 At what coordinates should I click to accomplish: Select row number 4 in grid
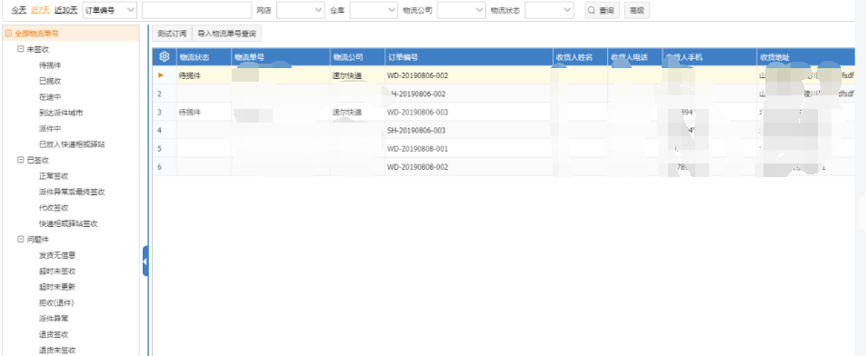[x=165, y=131]
